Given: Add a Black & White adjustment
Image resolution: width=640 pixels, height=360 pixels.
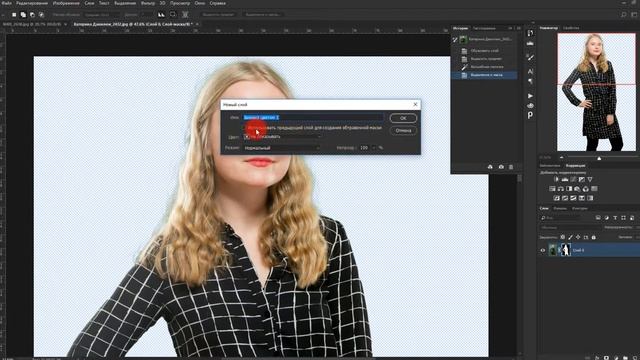Looking at the screenshot, I should tap(569, 189).
